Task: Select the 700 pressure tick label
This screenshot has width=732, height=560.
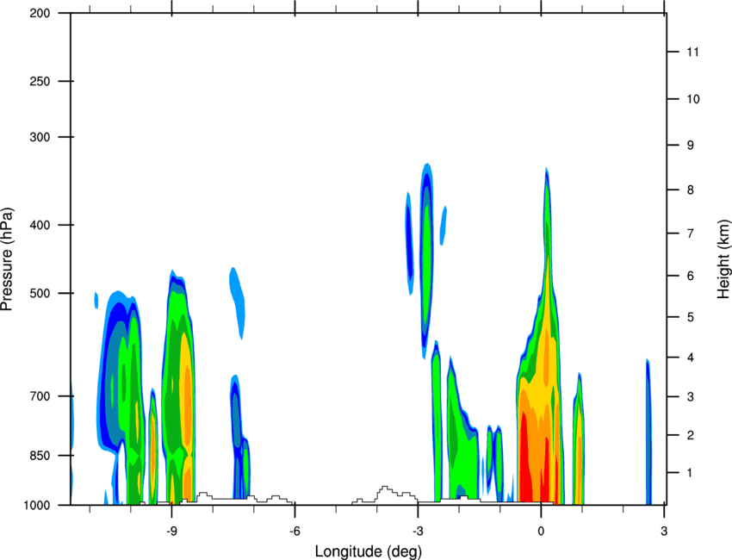Action: 40,396
